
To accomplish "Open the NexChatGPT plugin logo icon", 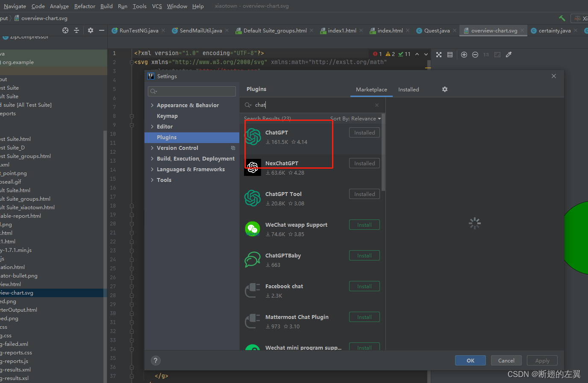I will point(253,167).
